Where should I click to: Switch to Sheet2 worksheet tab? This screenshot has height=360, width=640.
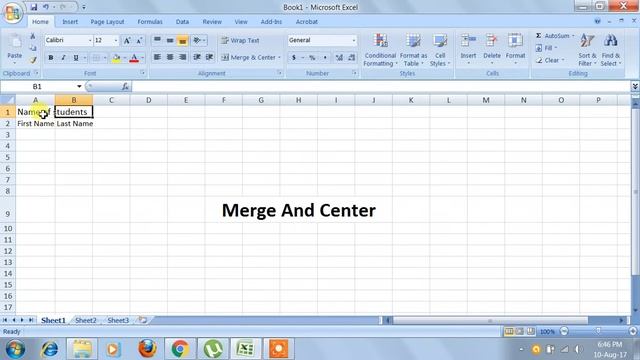pyautogui.click(x=86, y=320)
